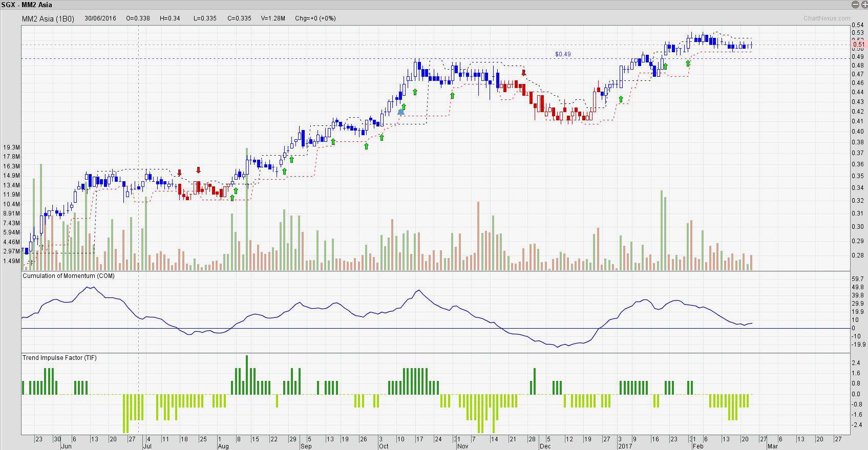868x450 pixels.
Task: Click the 'MM2 Asia (1B0)' stock name
Action: coord(48,18)
